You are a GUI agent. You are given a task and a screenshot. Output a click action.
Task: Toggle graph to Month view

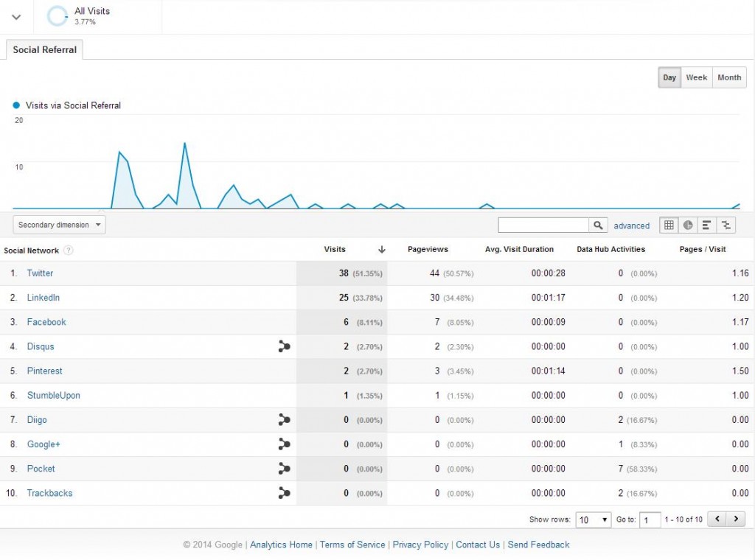729,77
